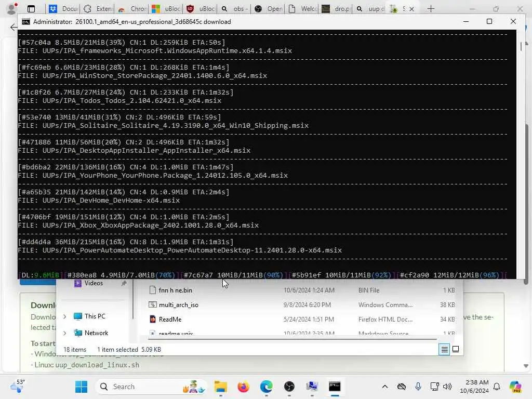
Task: Open the Edge profile avatar
Action: point(12,8)
